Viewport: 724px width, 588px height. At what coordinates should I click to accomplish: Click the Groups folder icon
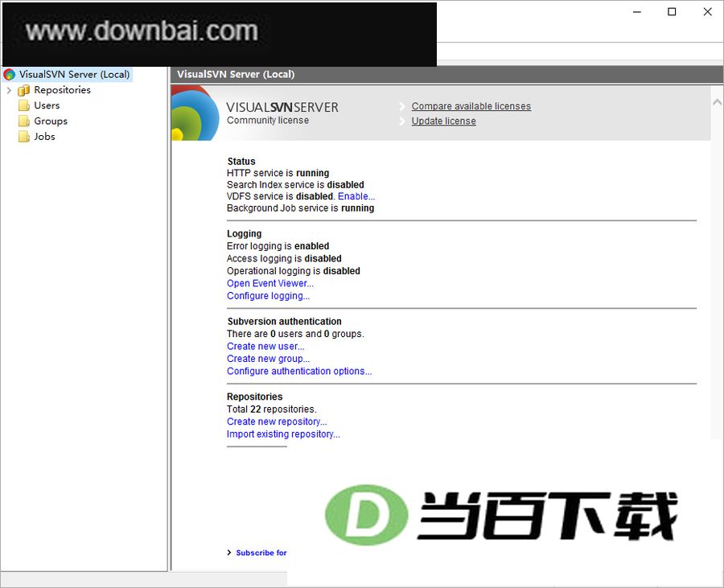[x=24, y=121]
